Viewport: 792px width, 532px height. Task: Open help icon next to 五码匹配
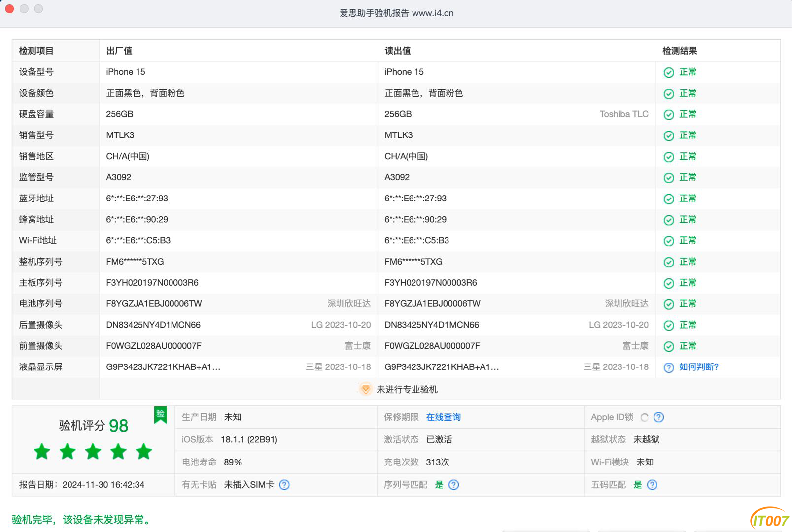click(x=652, y=485)
